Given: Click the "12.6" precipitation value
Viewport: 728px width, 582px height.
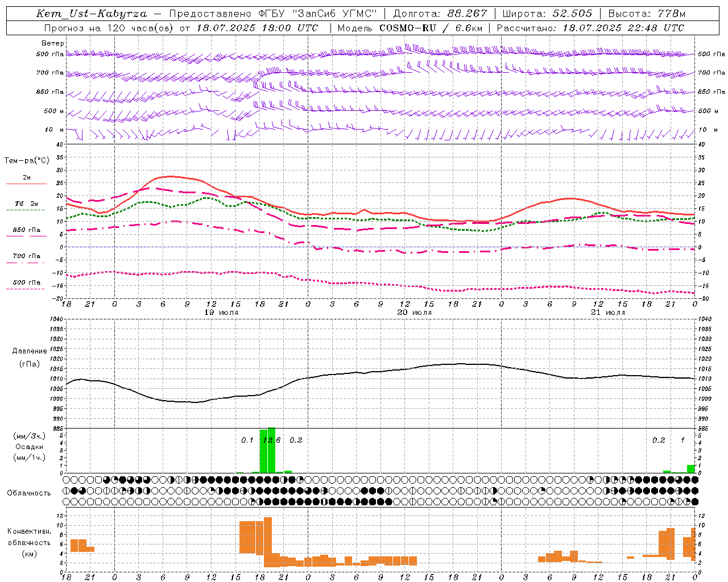Looking at the screenshot, I should click(x=271, y=440).
